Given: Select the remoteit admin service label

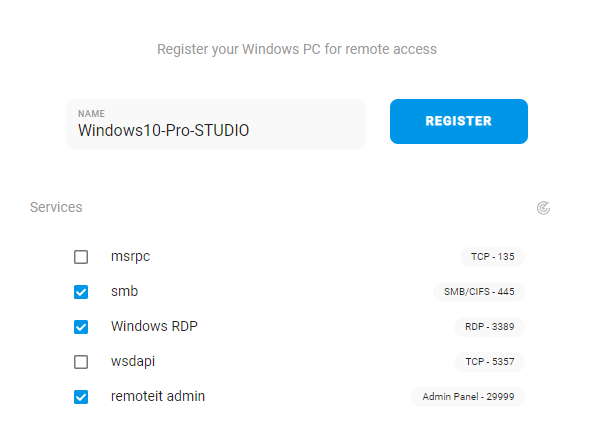Looking at the screenshot, I should tap(158, 396).
